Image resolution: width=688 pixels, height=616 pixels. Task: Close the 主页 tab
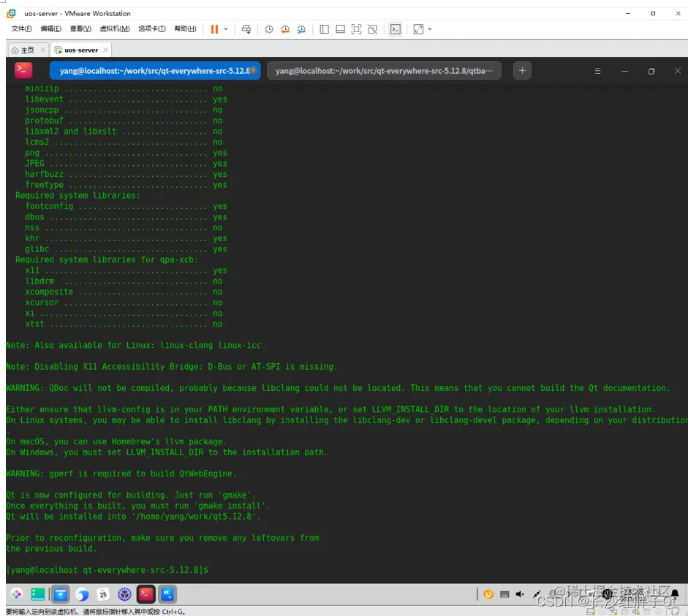43,50
